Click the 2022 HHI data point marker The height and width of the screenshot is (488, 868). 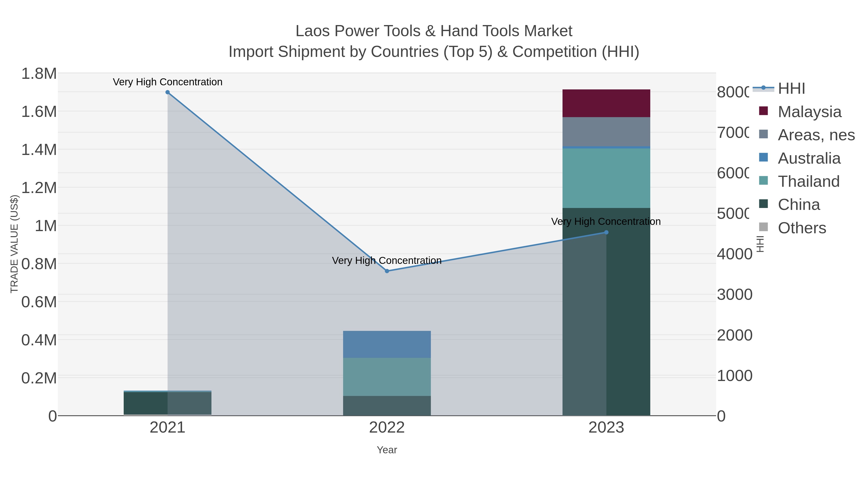(x=387, y=271)
